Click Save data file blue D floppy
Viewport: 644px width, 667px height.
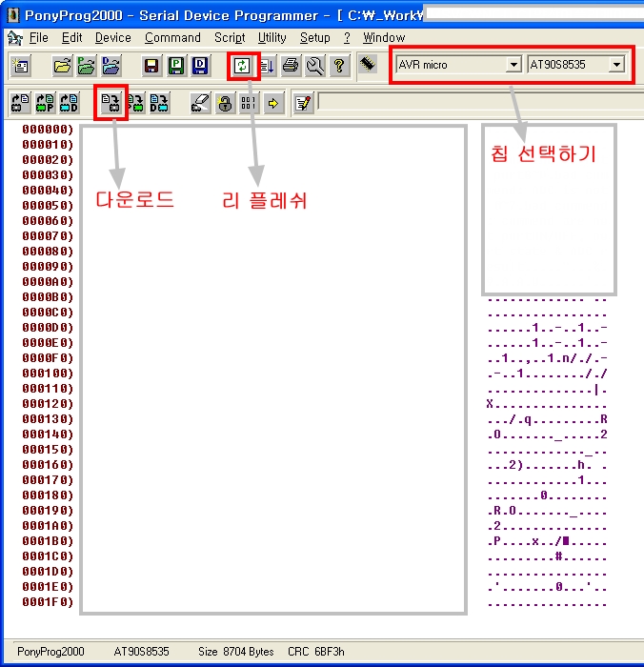point(200,66)
